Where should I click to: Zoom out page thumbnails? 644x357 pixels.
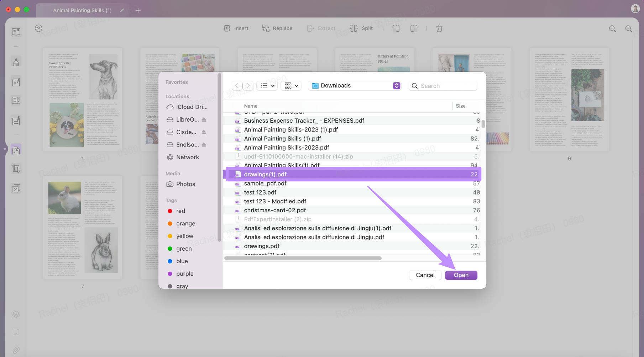pyautogui.click(x=612, y=28)
